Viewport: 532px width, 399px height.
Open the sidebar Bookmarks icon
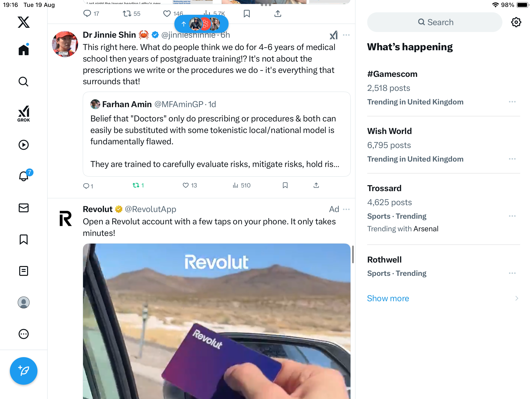[24, 239]
